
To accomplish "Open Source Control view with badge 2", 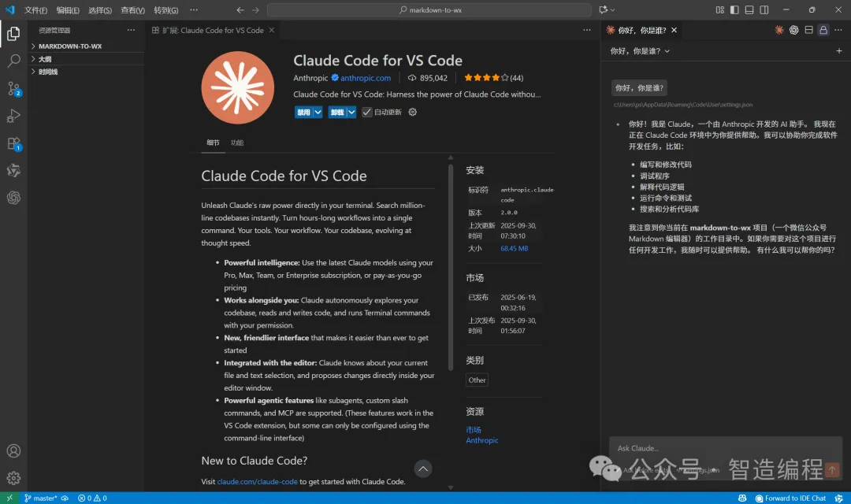I will (13, 88).
